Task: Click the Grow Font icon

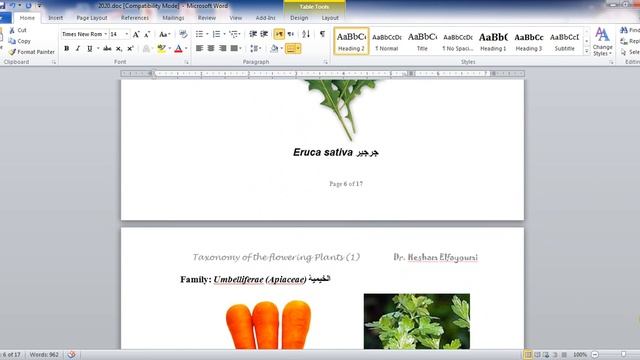Action: 136,34
